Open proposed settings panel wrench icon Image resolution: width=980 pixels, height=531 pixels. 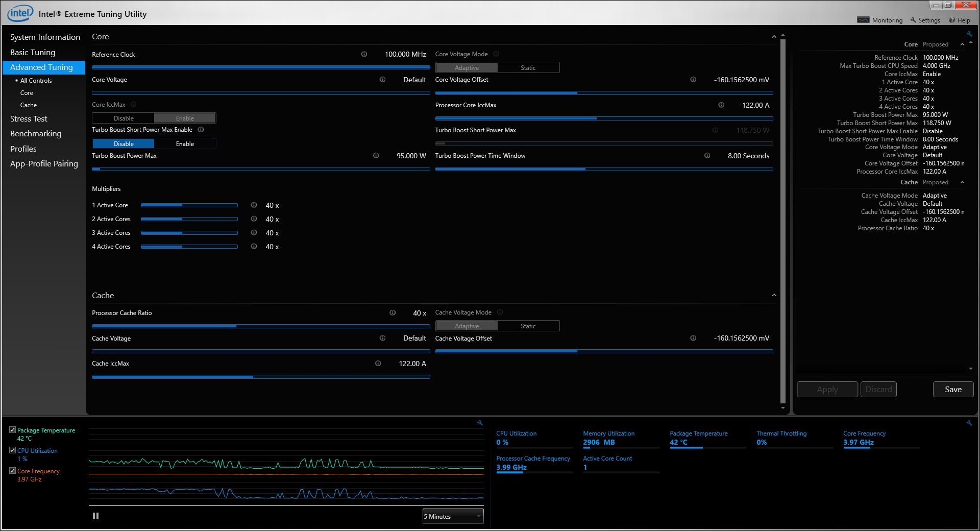pos(969,34)
